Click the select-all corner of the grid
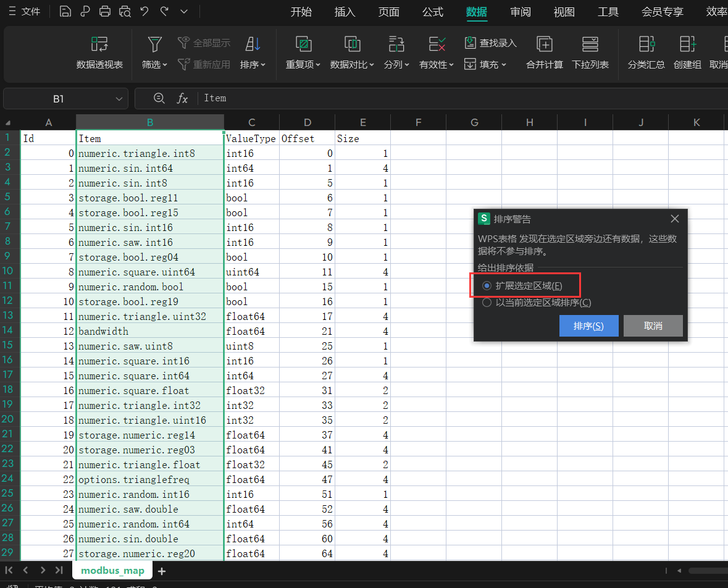The width and height of the screenshot is (728, 588). tap(8, 123)
